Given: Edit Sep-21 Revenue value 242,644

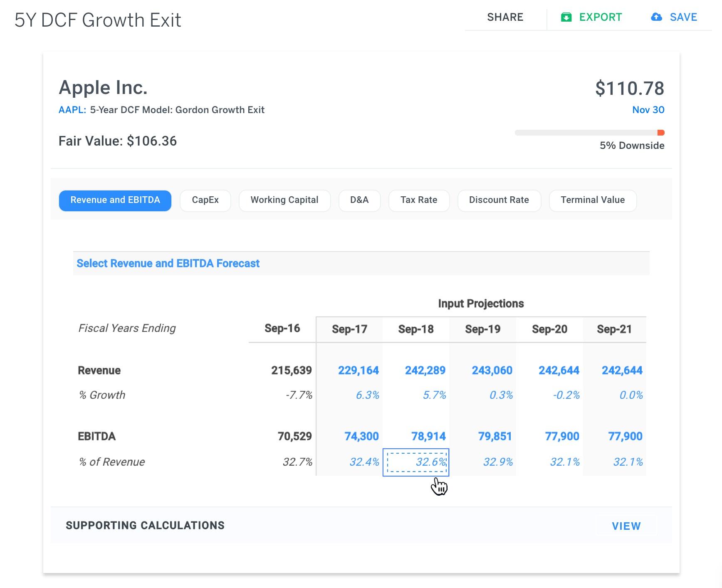Looking at the screenshot, I should tap(622, 371).
